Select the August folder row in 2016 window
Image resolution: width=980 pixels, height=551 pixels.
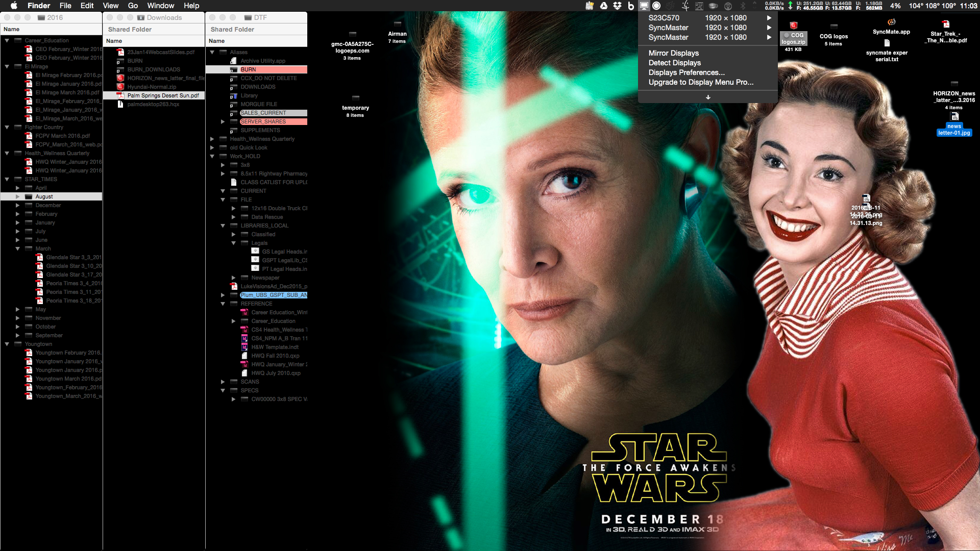(x=51, y=196)
